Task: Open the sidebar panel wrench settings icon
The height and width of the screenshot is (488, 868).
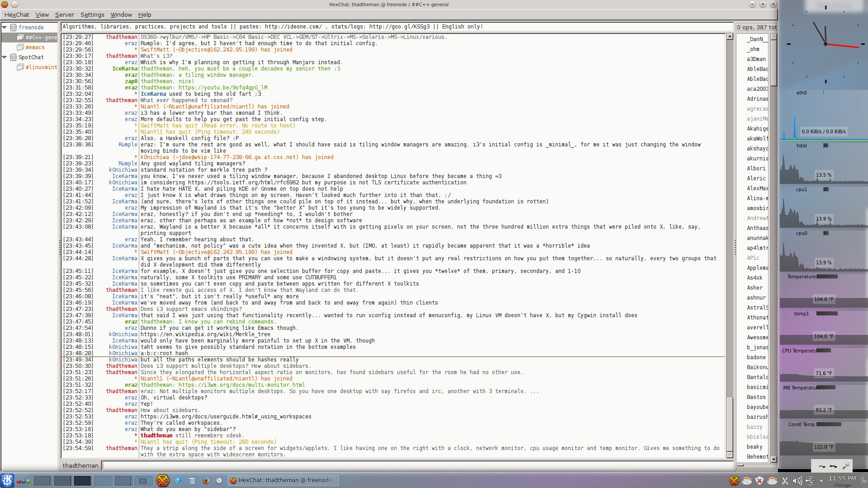Action: click(846, 466)
